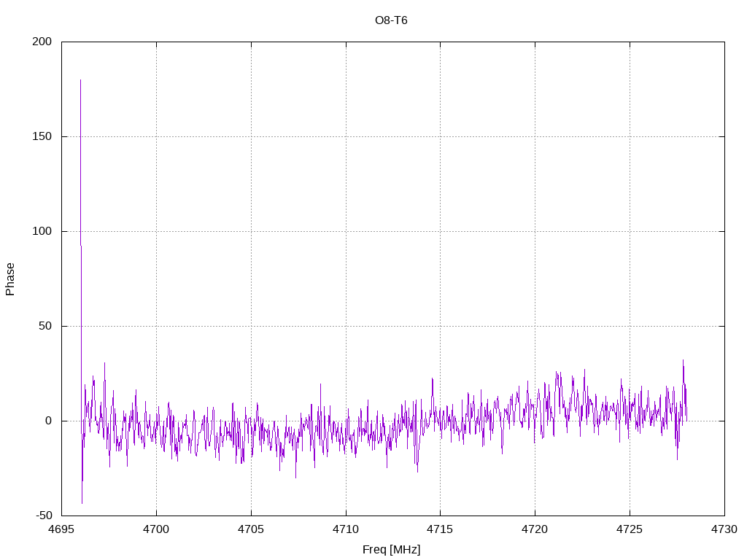Image resolution: width=747 pixels, height=560 pixels.
Task: Click x-axis tick label 4725
Action: coord(630,529)
